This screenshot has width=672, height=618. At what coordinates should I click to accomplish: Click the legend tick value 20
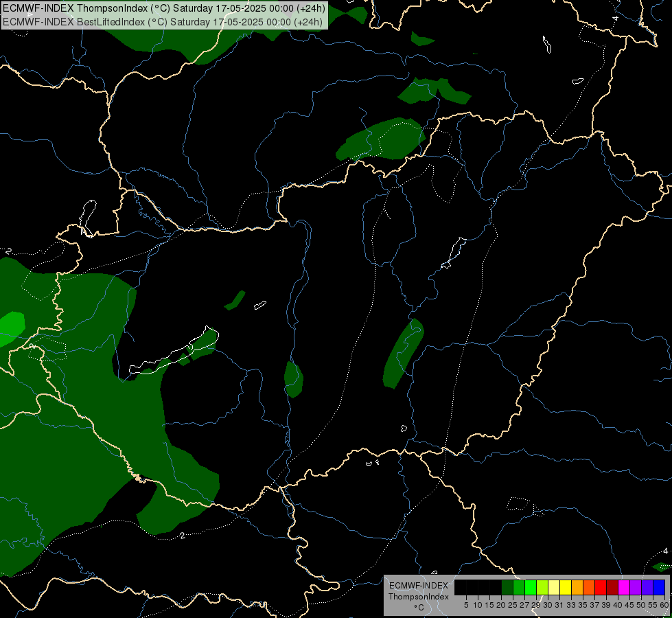[501, 605]
